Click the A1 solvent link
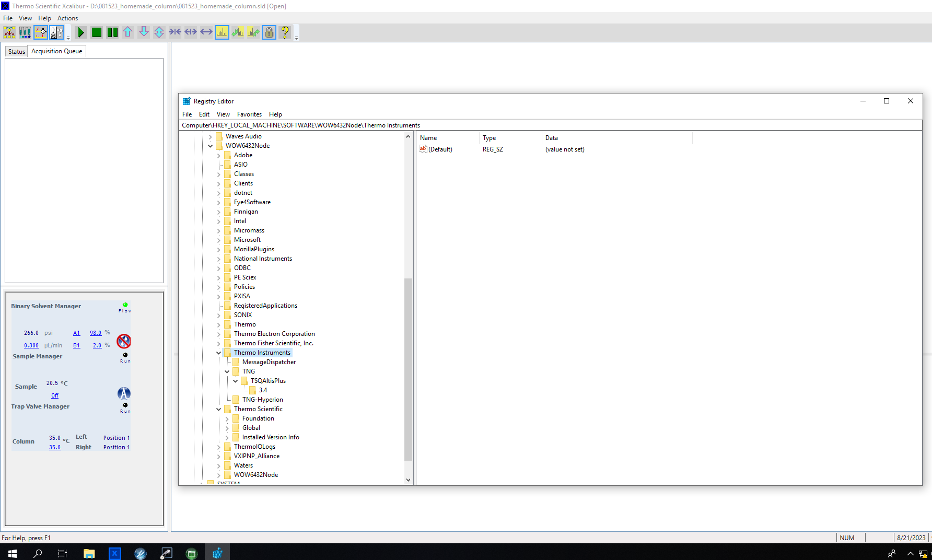Screen dimensions: 932x560 pyautogui.click(x=77, y=333)
